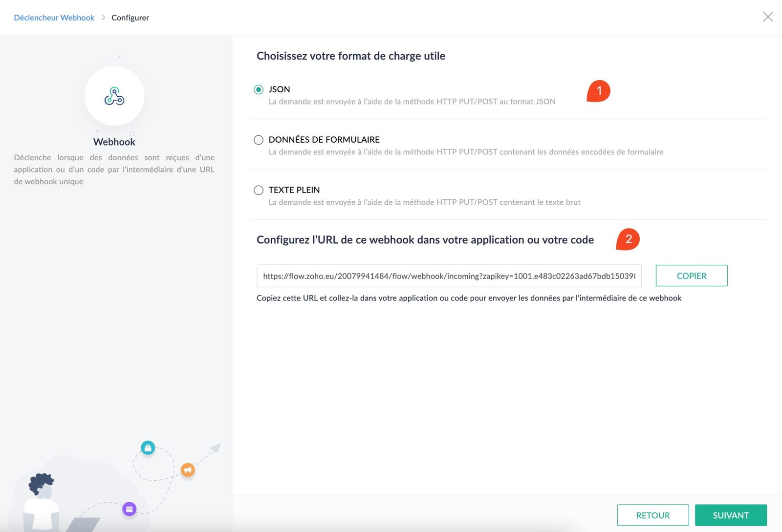Click the red step 2 marker

[628, 239]
